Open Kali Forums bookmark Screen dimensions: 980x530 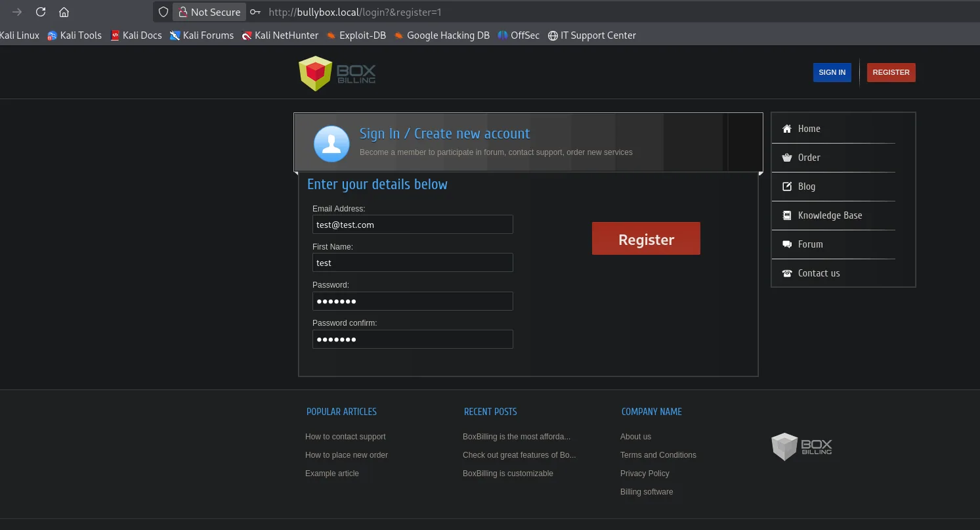[x=202, y=35]
